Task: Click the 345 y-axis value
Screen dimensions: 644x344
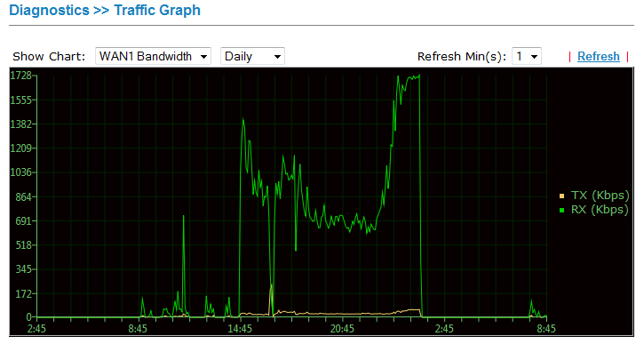Action: [23, 269]
